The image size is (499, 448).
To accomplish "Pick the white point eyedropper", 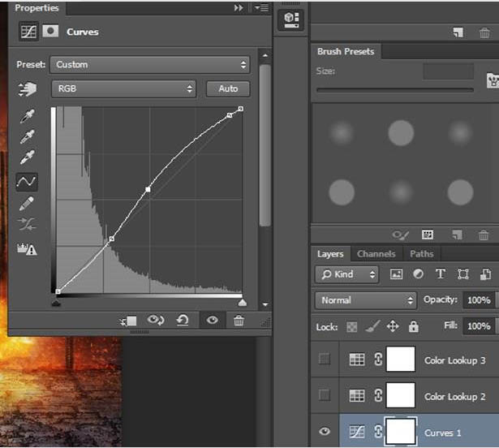I will coord(28,157).
